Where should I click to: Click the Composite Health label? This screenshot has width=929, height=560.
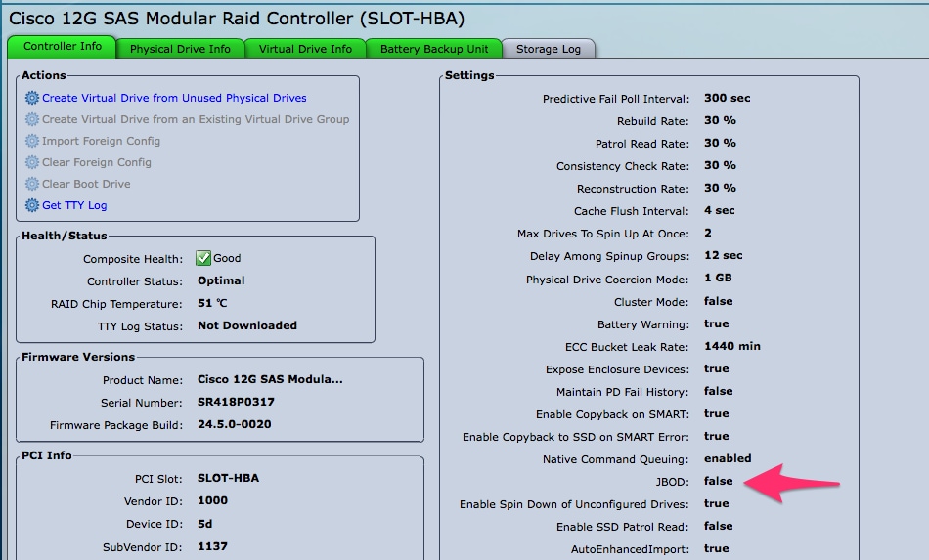click(x=133, y=259)
